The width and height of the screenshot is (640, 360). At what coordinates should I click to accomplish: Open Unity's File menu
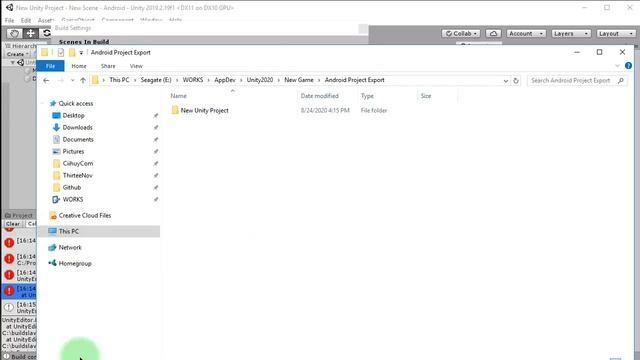[x=9, y=20]
